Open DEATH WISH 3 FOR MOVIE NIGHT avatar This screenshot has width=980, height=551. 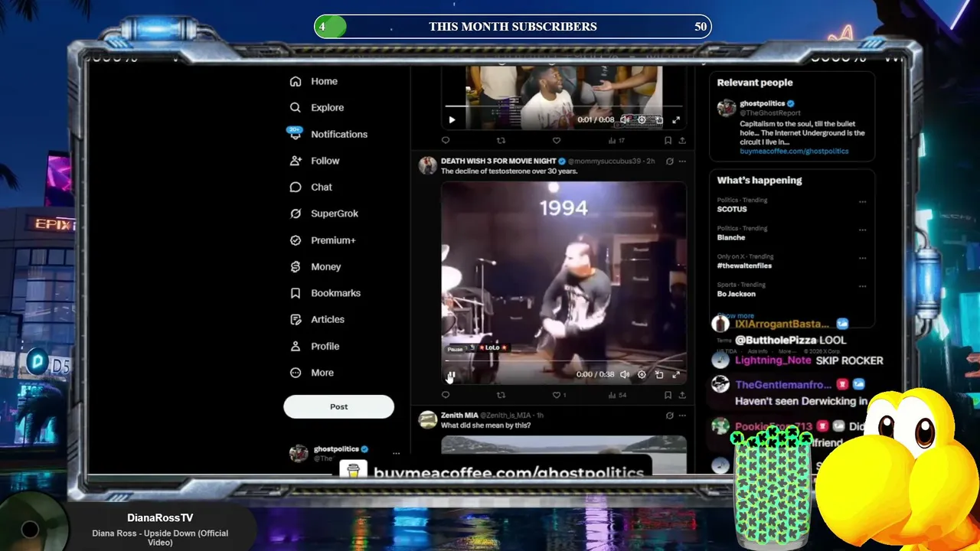click(x=428, y=165)
